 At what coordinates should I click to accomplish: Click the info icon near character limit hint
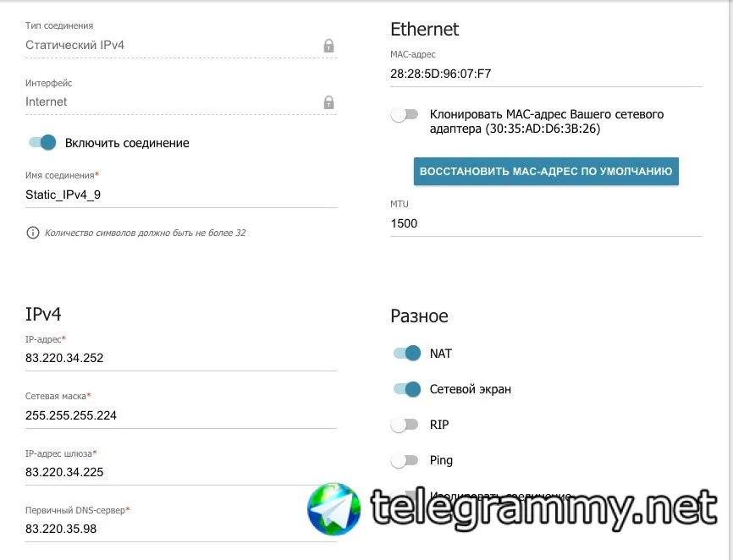pos(33,233)
